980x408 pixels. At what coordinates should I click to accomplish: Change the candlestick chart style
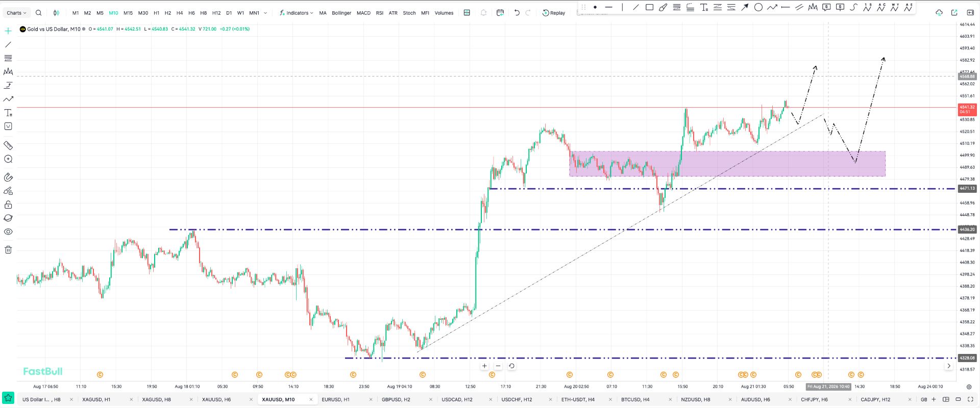click(x=56, y=13)
